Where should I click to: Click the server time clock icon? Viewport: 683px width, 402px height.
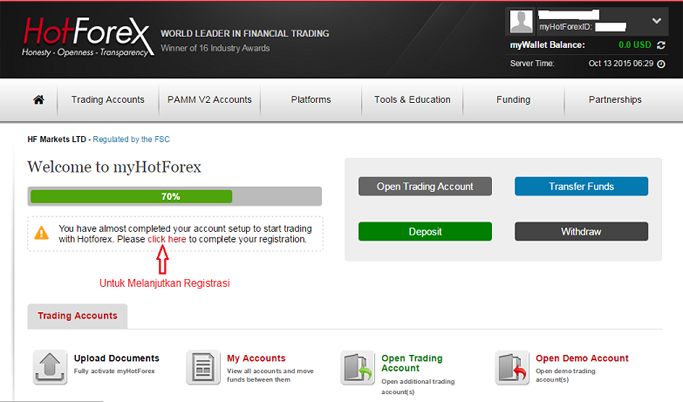click(661, 64)
